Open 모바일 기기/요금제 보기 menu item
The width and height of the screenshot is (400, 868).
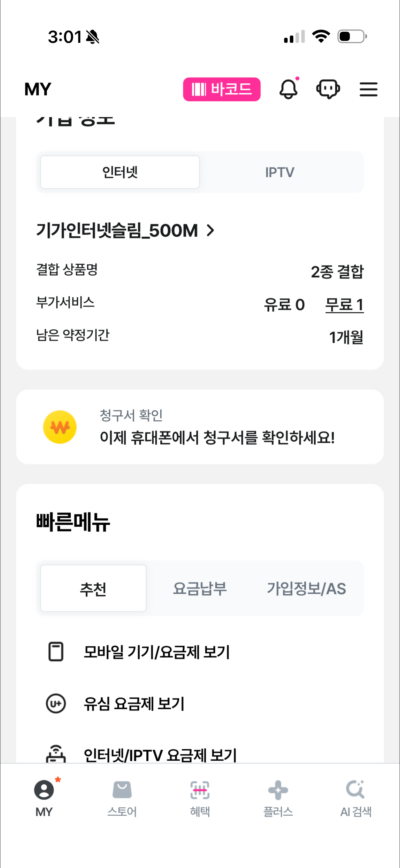coord(157,652)
